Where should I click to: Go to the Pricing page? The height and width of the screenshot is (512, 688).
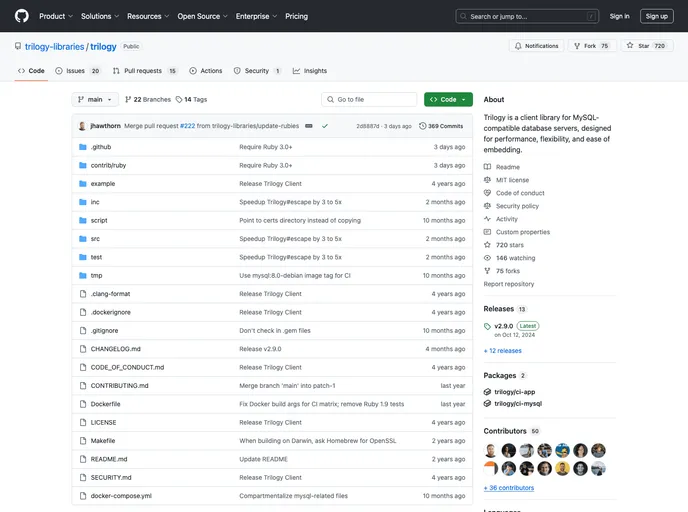297,16
